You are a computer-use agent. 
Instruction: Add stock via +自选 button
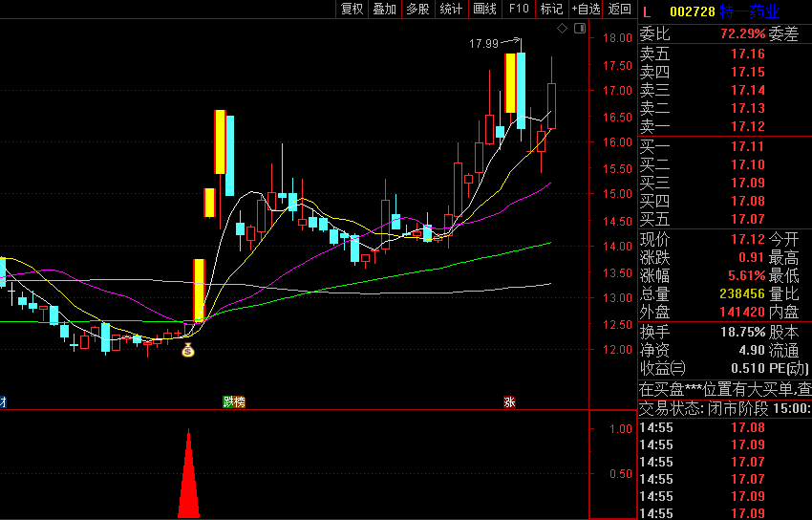click(586, 9)
